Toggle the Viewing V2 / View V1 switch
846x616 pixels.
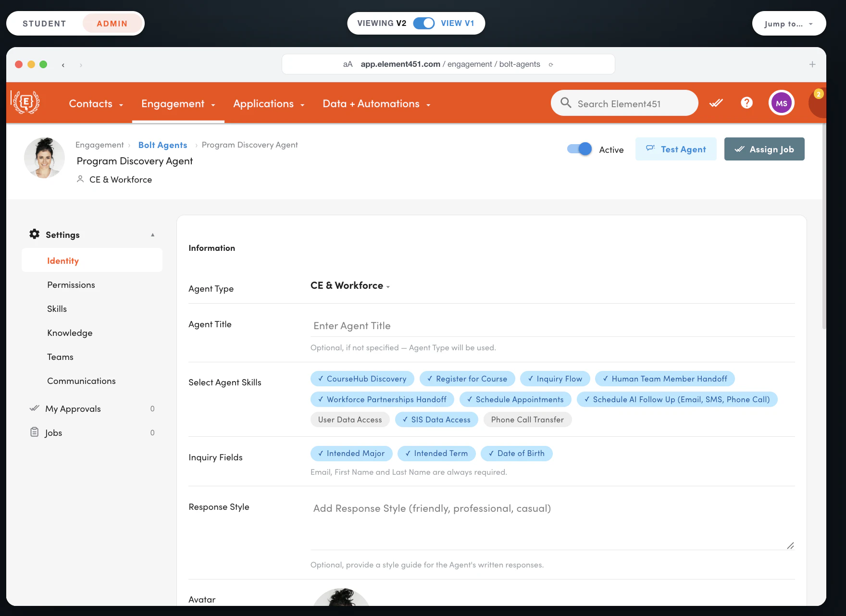click(424, 23)
